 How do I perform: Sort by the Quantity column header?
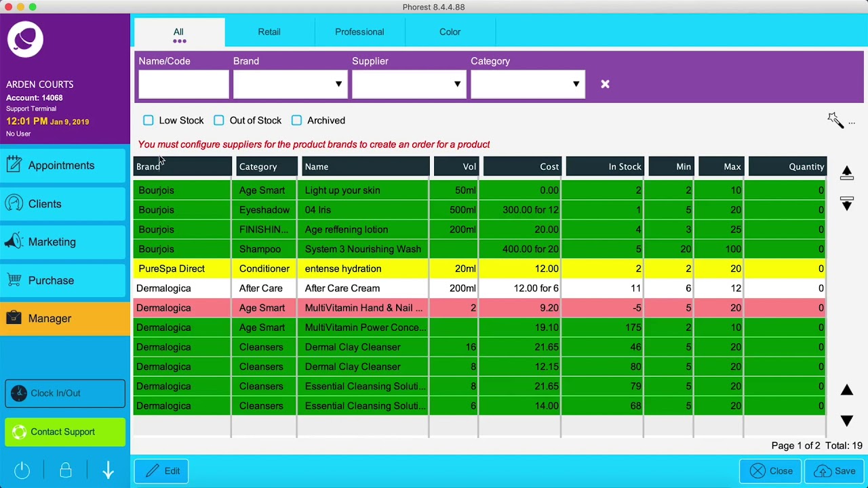tap(787, 167)
